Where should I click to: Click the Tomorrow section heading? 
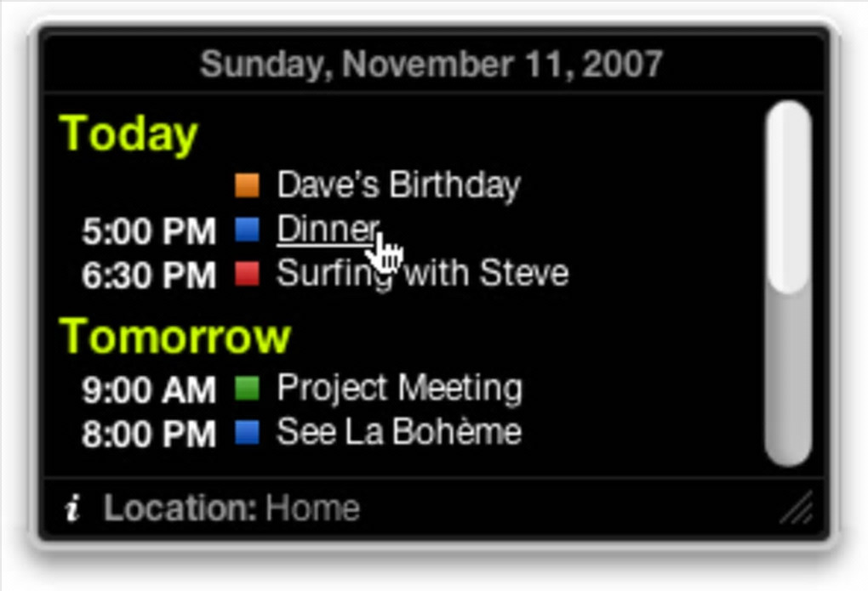[175, 336]
